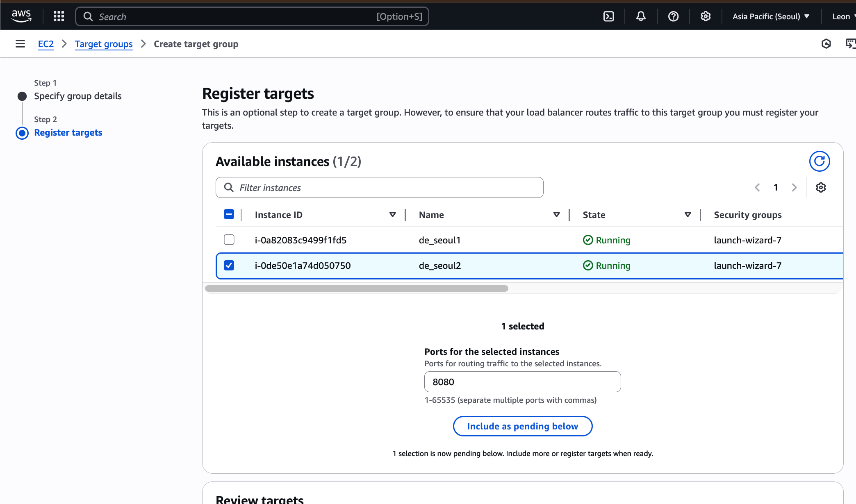Open settings gear in top navigation bar

[x=706, y=16]
